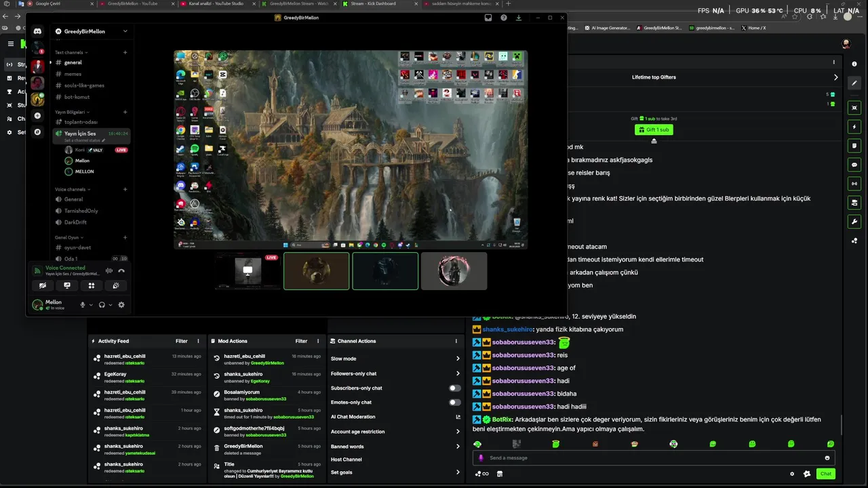Add a server in Discord sidebar
This screenshot has height=488, width=868.
[x=37, y=116]
